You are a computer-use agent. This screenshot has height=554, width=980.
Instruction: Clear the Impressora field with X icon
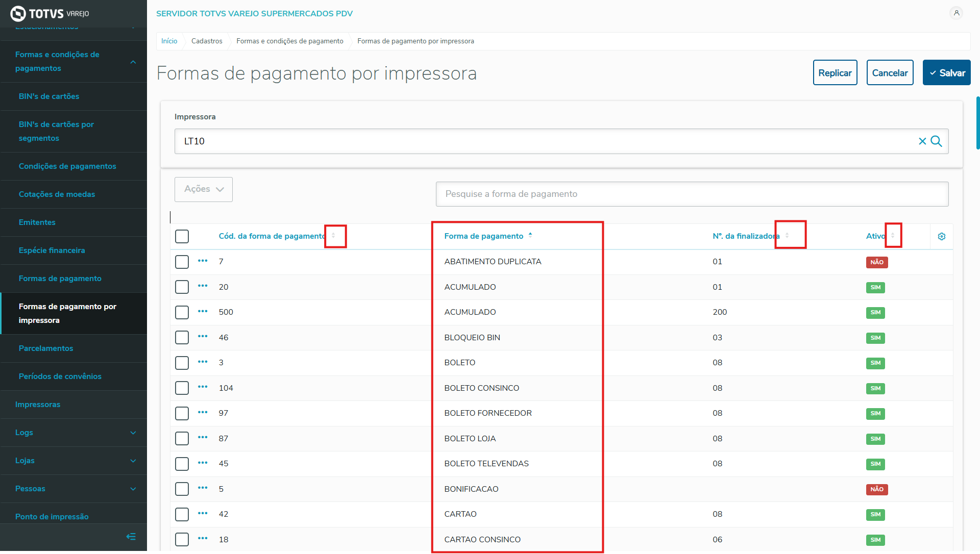point(922,141)
